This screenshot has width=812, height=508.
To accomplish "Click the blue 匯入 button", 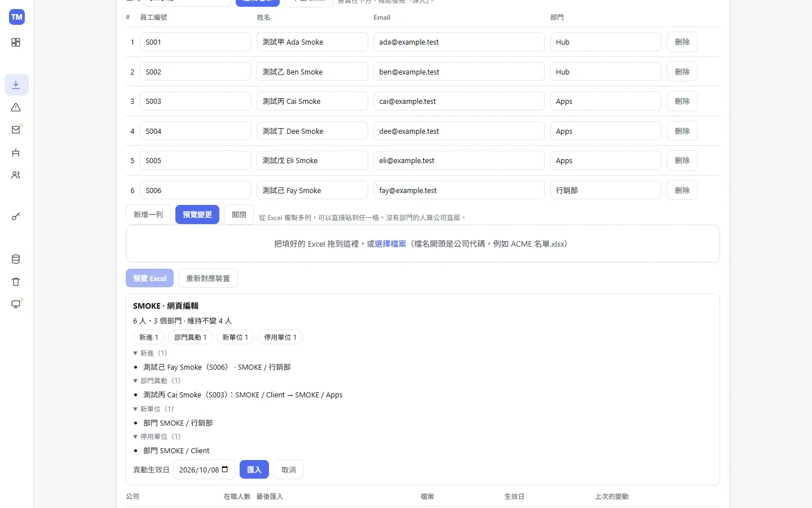I will click(x=254, y=470).
